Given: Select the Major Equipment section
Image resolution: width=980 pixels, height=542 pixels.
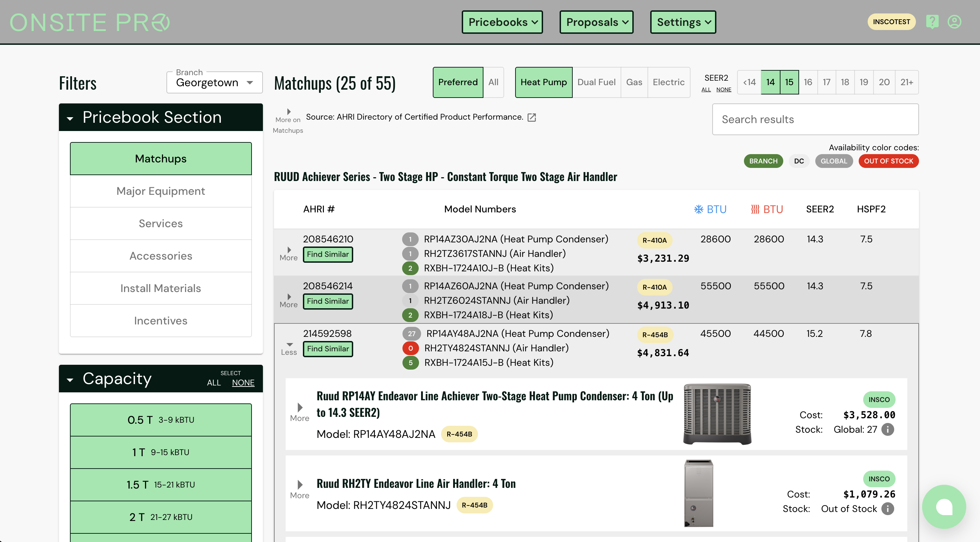Looking at the screenshot, I should point(161,191).
